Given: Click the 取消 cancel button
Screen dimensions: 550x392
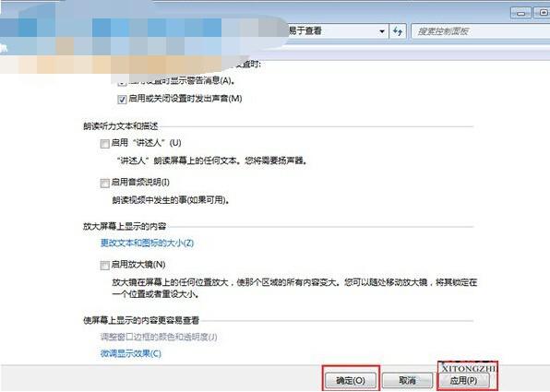Looking at the screenshot, I should click(x=407, y=380).
